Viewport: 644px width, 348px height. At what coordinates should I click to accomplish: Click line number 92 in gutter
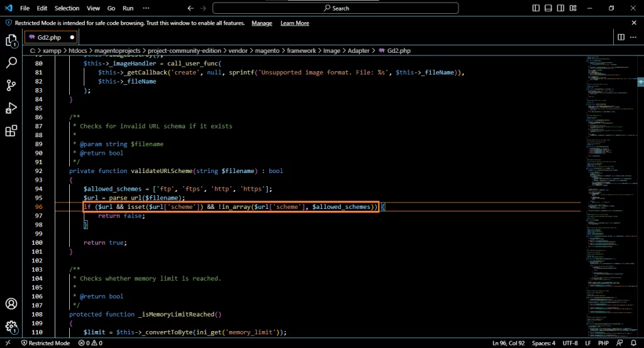[38, 171]
